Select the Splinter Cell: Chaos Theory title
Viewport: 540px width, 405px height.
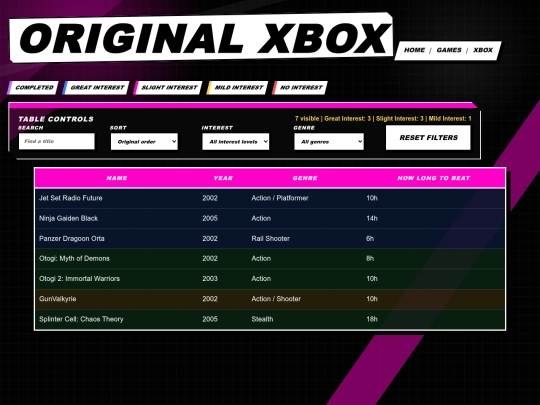coord(81,319)
